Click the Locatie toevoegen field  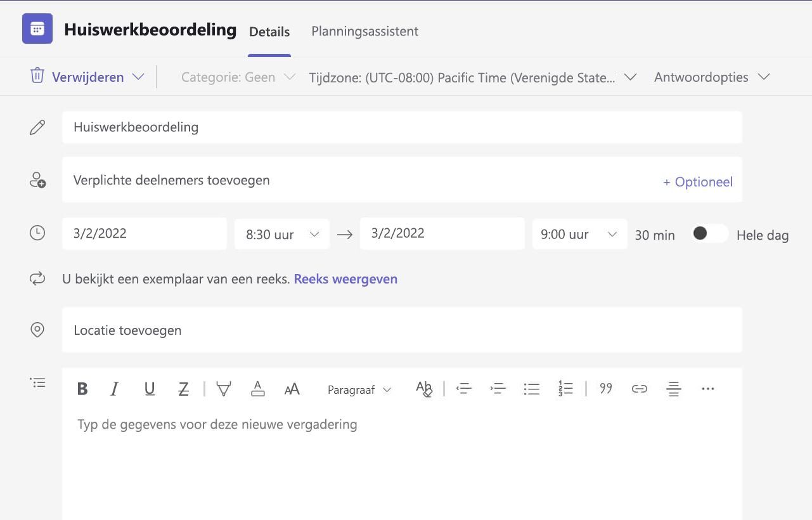point(402,330)
